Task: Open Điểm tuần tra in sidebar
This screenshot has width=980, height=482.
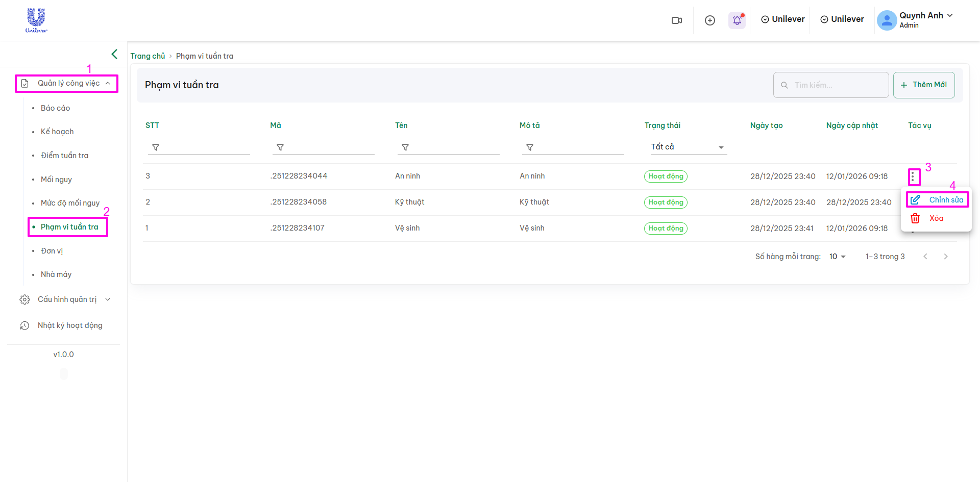Action: pos(64,156)
